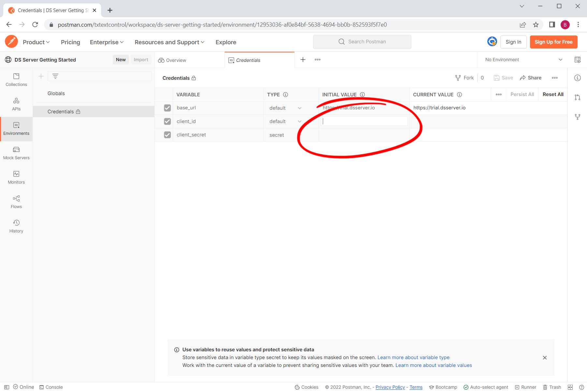This screenshot has width=587, height=392.
Task: Open Learn more about variable type link
Action: click(x=413, y=357)
